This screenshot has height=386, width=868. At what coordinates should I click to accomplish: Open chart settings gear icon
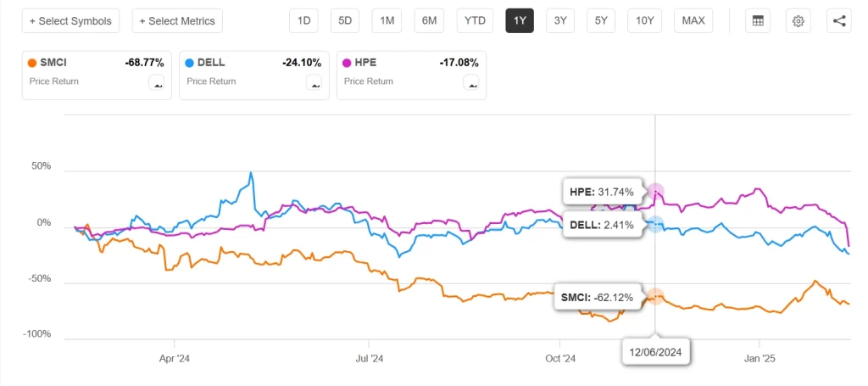(798, 21)
